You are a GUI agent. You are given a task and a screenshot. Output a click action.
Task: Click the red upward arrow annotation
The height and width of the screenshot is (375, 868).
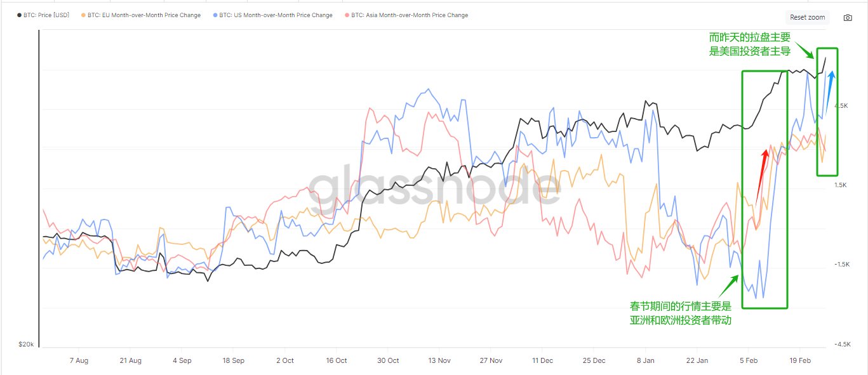pos(759,176)
